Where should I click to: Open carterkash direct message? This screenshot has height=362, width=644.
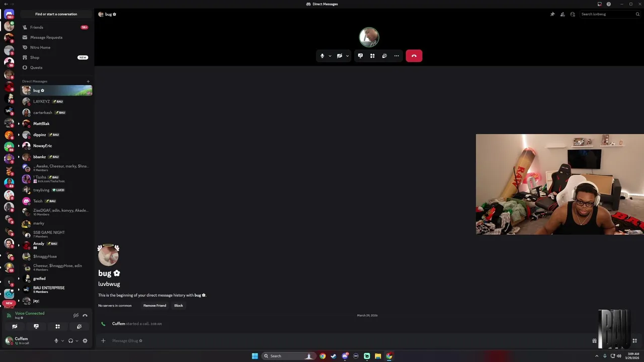coord(56,113)
